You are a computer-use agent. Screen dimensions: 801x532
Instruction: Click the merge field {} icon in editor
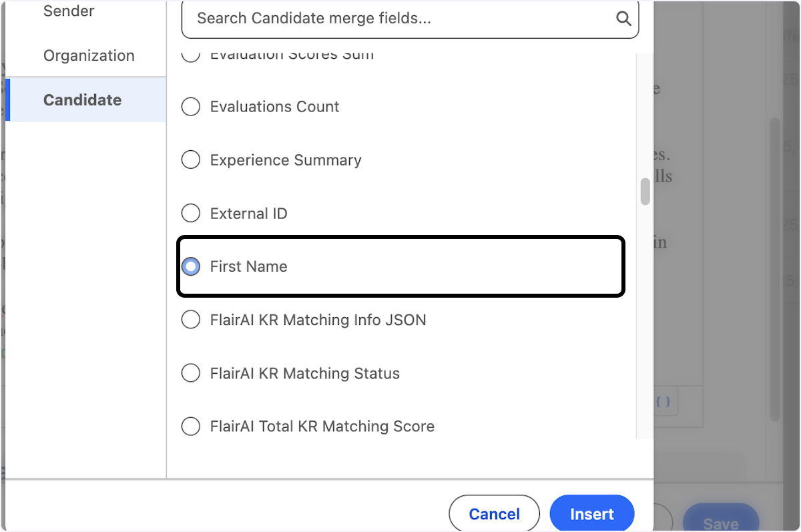pyautogui.click(x=663, y=401)
